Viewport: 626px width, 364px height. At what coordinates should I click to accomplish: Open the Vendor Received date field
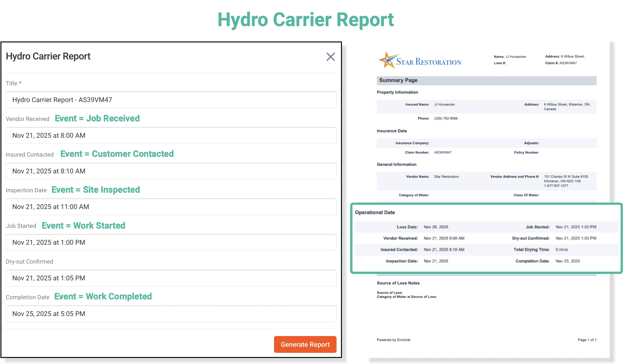click(171, 135)
